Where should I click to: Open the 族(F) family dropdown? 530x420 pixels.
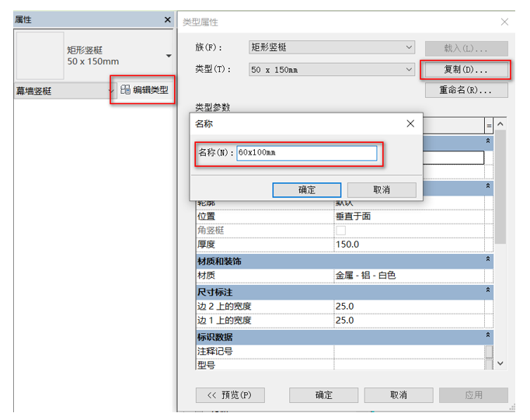(x=410, y=48)
